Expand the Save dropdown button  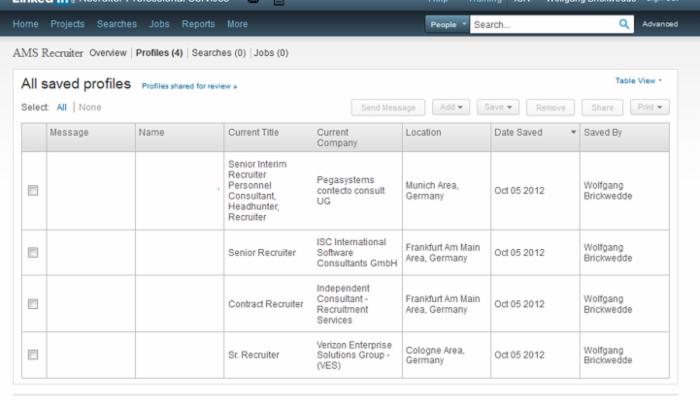[x=498, y=107]
